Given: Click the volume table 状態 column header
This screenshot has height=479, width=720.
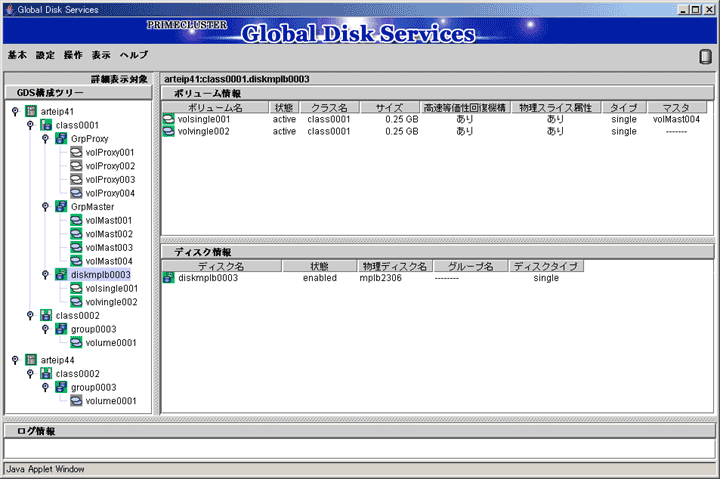Looking at the screenshot, I should point(284,107).
